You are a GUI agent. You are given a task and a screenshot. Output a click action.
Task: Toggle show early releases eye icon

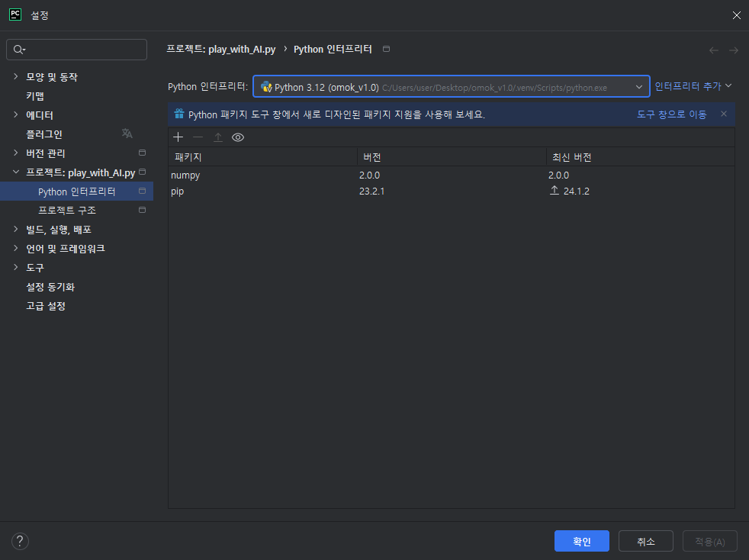(238, 137)
